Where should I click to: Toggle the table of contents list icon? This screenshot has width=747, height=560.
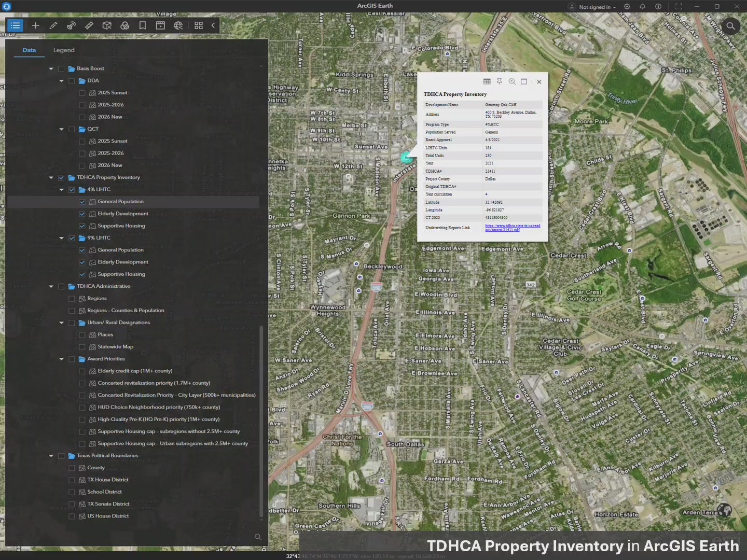(x=15, y=25)
